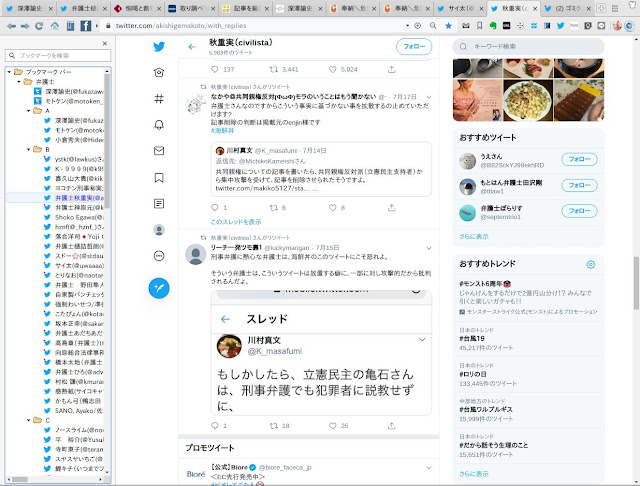Collapse the 弁護士 bookmark folder
The width and height of the screenshot is (640, 486).
[x=19, y=82]
